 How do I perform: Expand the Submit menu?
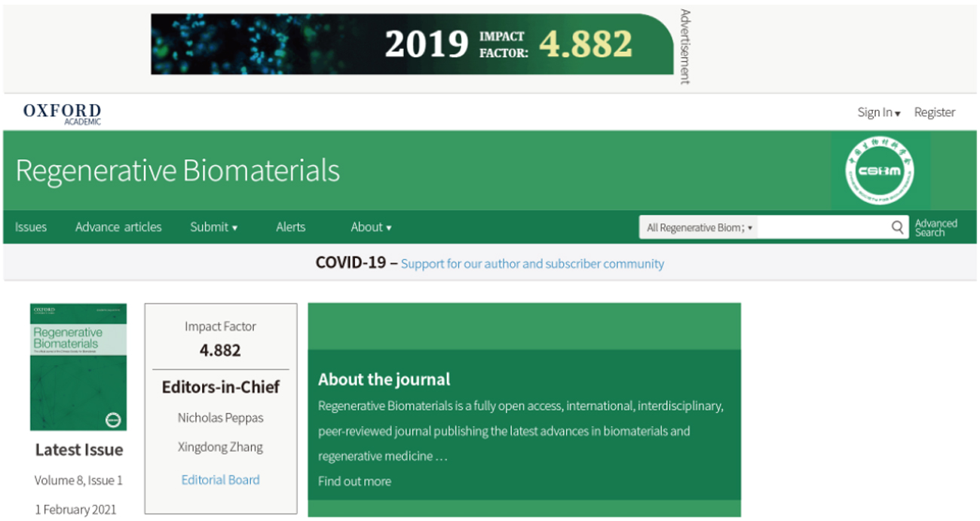click(x=213, y=227)
